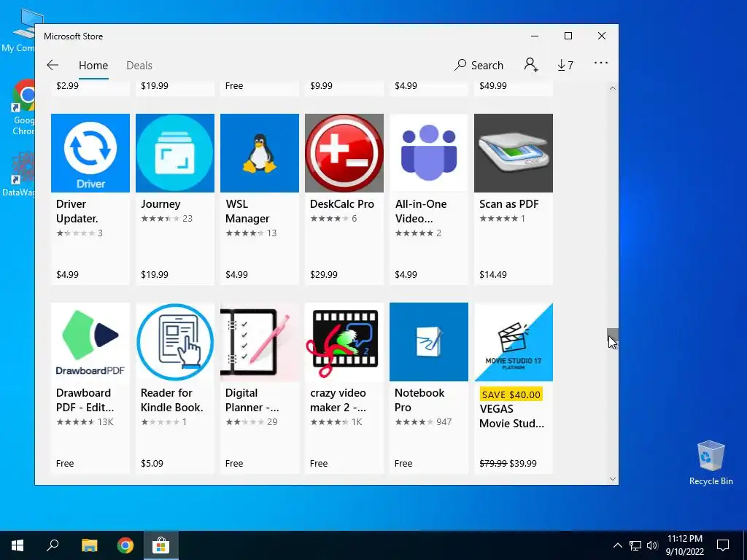Open the Scan as PDF scanner icon

[x=514, y=153]
